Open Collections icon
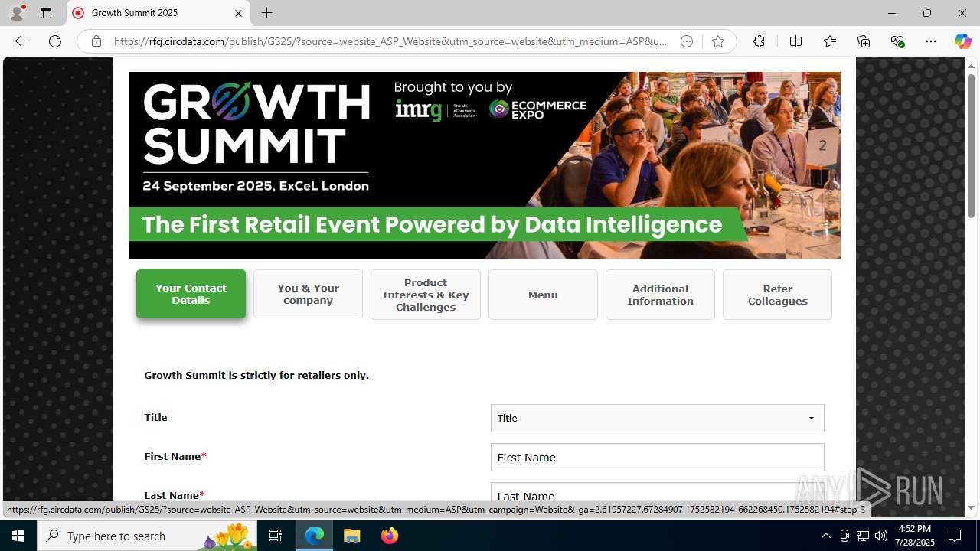The image size is (980, 551). (x=864, y=41)
